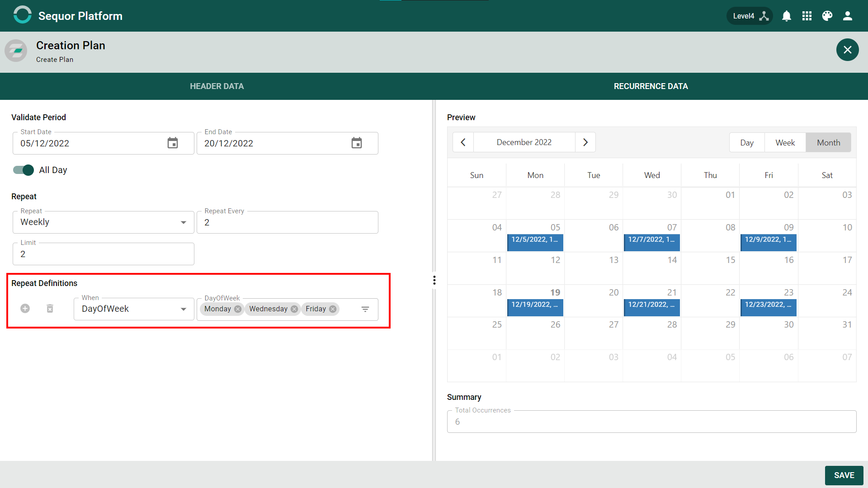The image size is (868, 488).
Task: Click the Total Occurrences field
Action: click(651, 422)
